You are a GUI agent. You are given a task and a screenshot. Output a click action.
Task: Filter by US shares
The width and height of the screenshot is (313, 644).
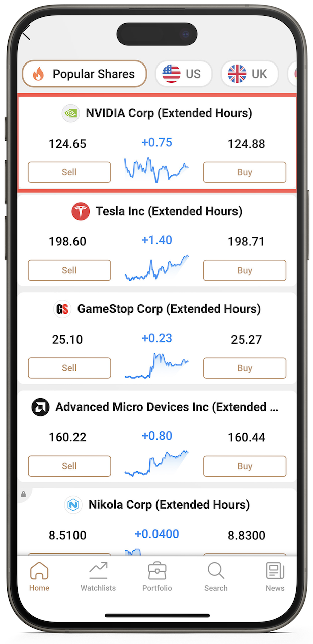pyautogui.click(x=183, y=74)
